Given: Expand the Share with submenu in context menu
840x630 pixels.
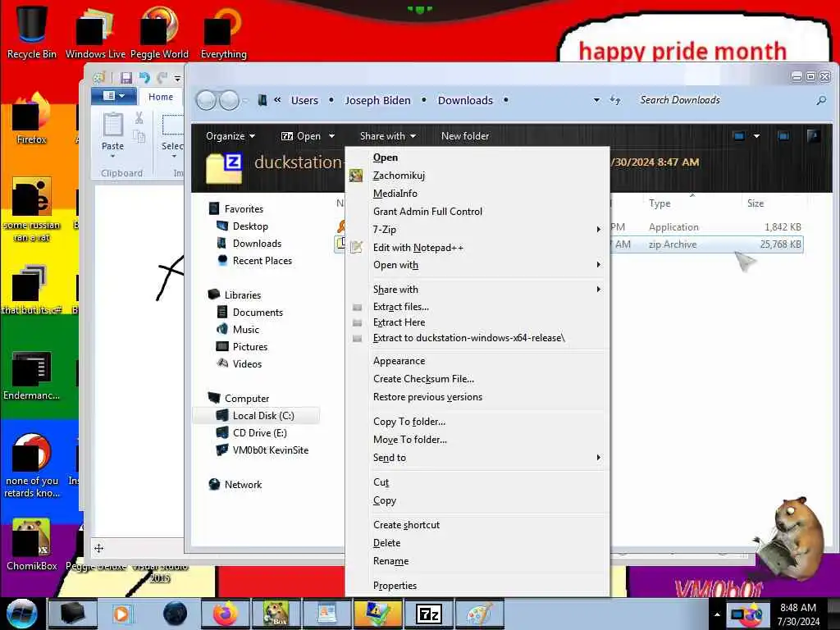Looking at the screenshot, I should click(x=477, y=290).
